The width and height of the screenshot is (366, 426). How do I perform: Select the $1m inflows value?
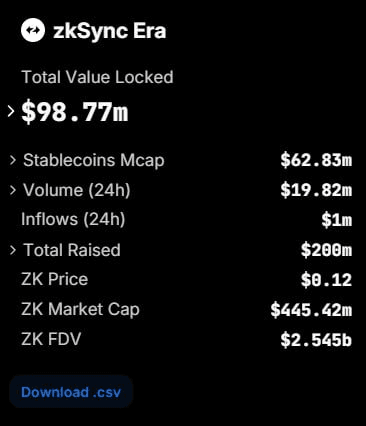(x=337, y=220)
